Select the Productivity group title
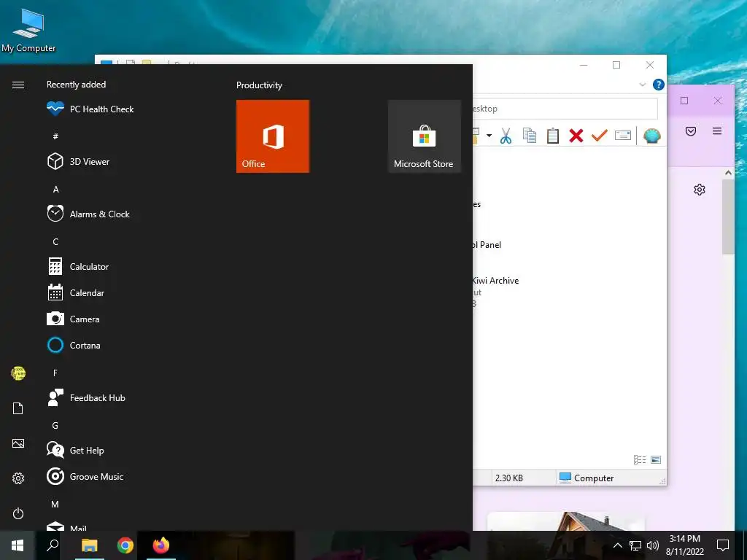 (259, 85)
